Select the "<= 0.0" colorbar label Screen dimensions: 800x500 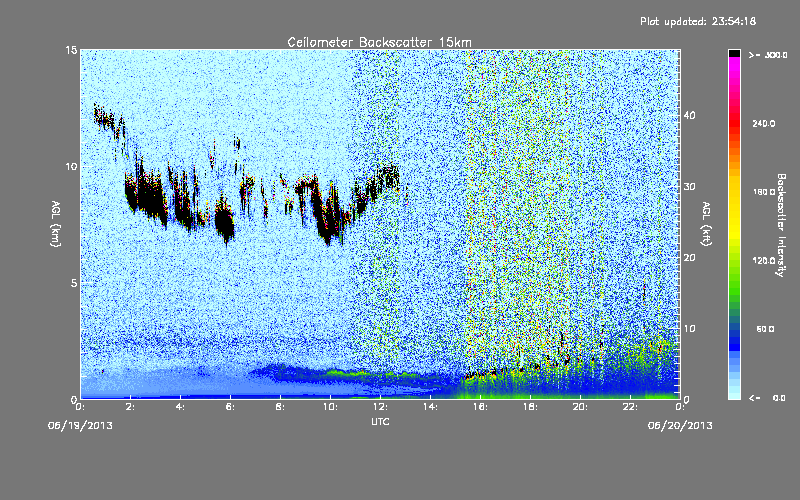point(767,397)
